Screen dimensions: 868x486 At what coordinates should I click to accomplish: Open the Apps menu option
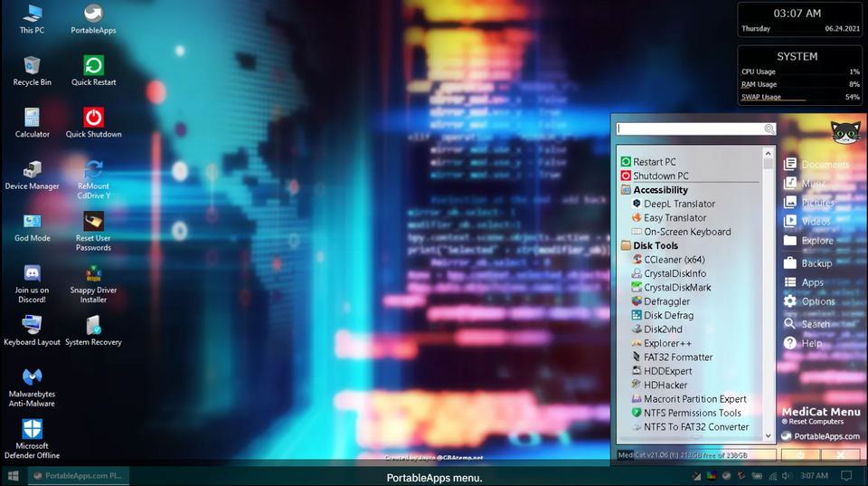click(804, 282)
